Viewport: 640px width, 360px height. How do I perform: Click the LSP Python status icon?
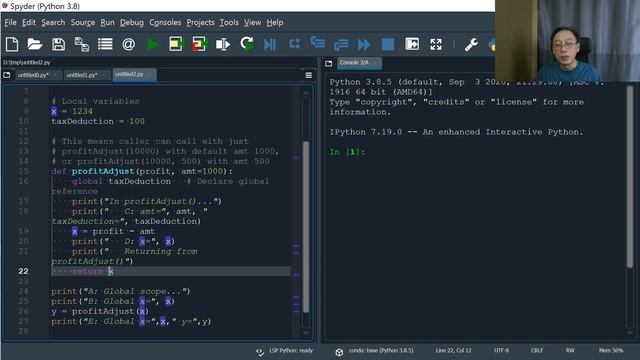(260, 352)
